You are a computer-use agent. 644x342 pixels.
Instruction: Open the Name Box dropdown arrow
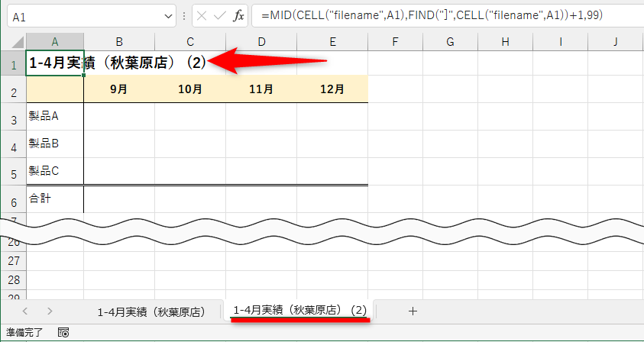168,17
